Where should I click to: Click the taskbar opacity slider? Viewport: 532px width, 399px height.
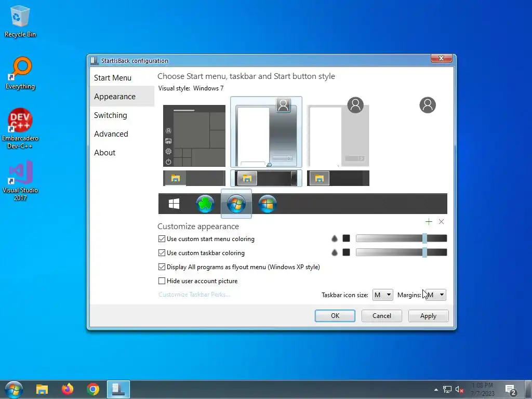402,252
